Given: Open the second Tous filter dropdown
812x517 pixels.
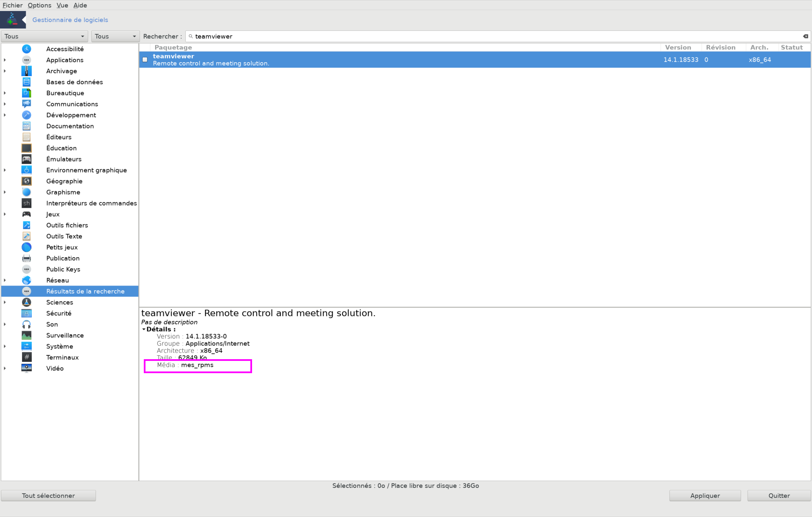Looking at the screenshot, I should pos(115,36).
